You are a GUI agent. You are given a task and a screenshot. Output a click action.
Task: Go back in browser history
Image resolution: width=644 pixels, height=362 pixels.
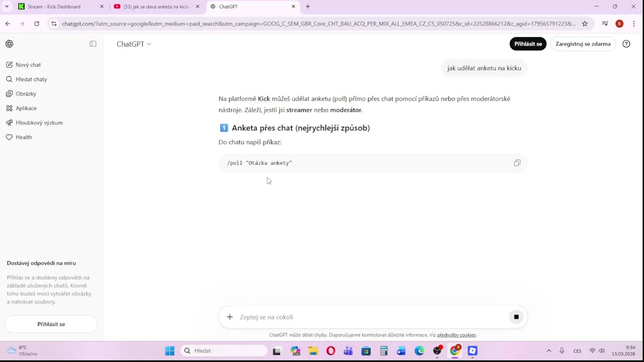[8, 24]
